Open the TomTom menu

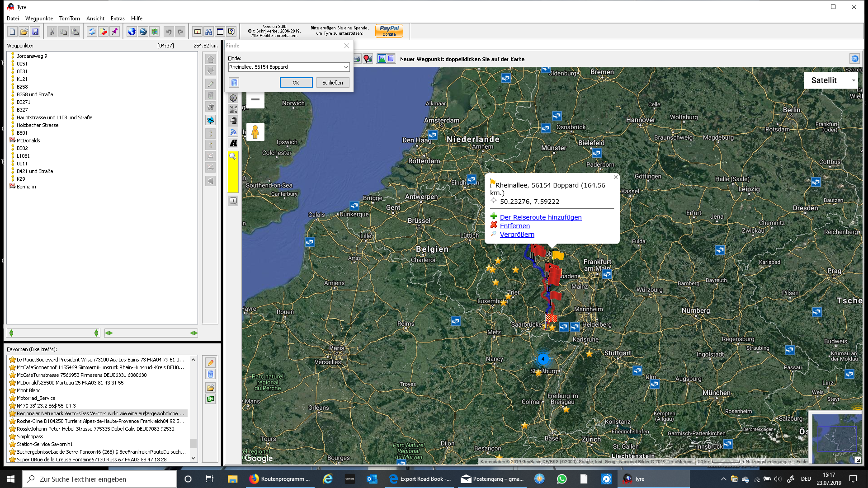pos(69,19)
